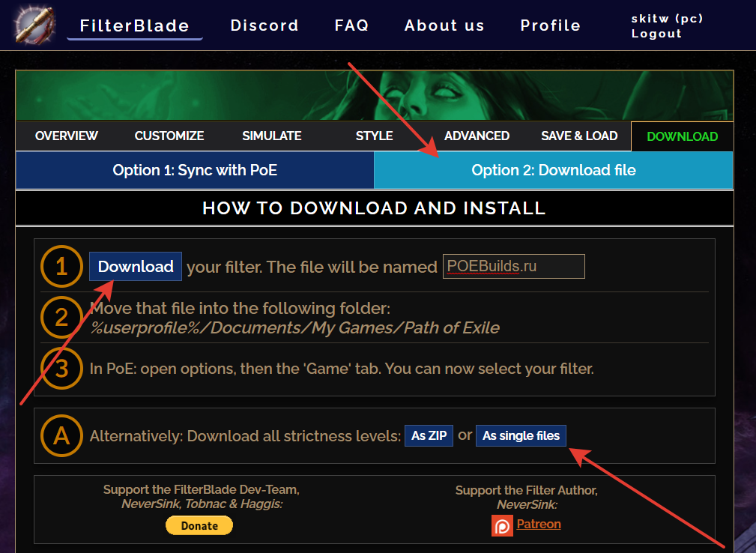Viewport: 756px width, 553px height.
Task: Click the filter file name field
Action: (513, 266)
